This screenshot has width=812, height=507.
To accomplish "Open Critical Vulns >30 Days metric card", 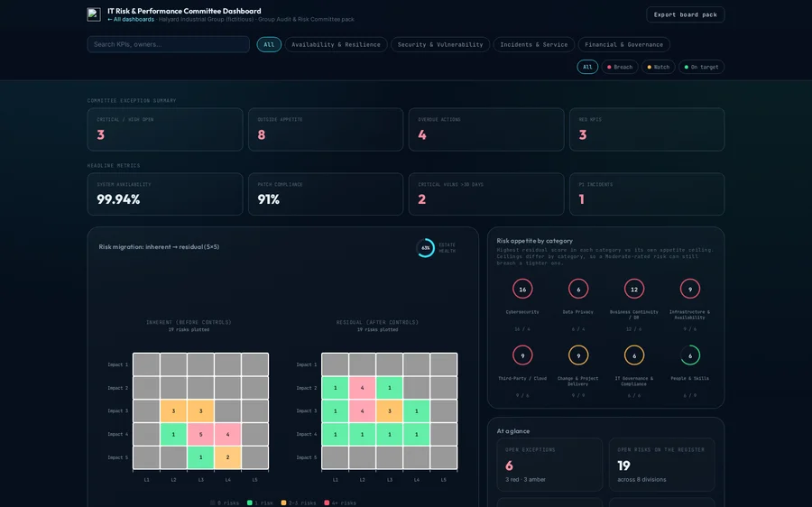I will pyautogui.click(x=486, y=194).
